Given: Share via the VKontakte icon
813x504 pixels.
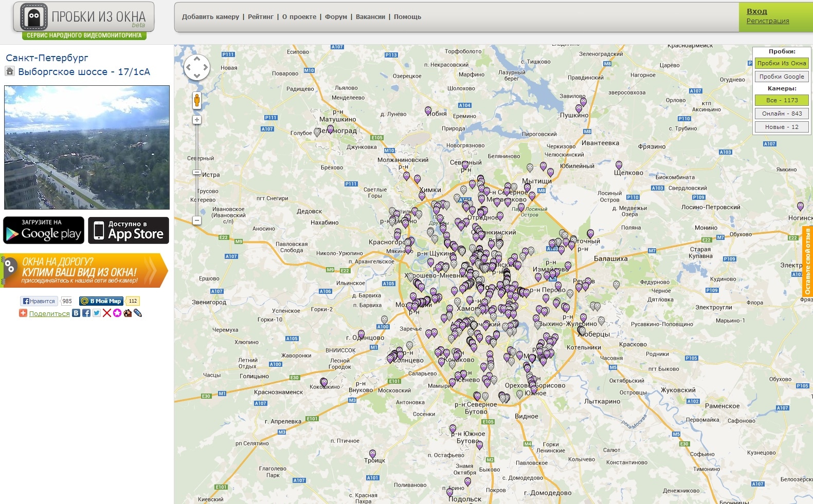Looking at the screenshot, I should click(x=76, y=313).
